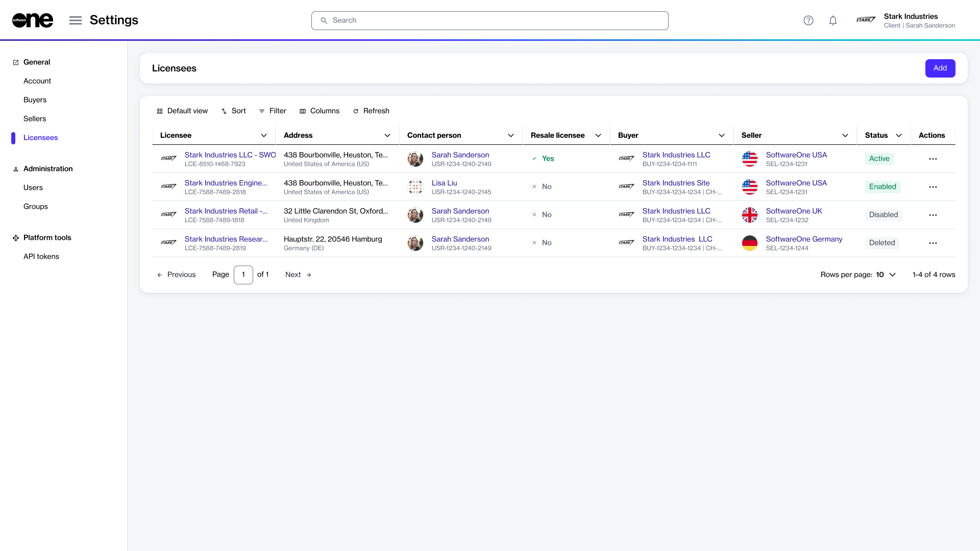The width and height of the screenshot is (980, 551).
Task: Open the Filter options
Action: coord(273,111)
